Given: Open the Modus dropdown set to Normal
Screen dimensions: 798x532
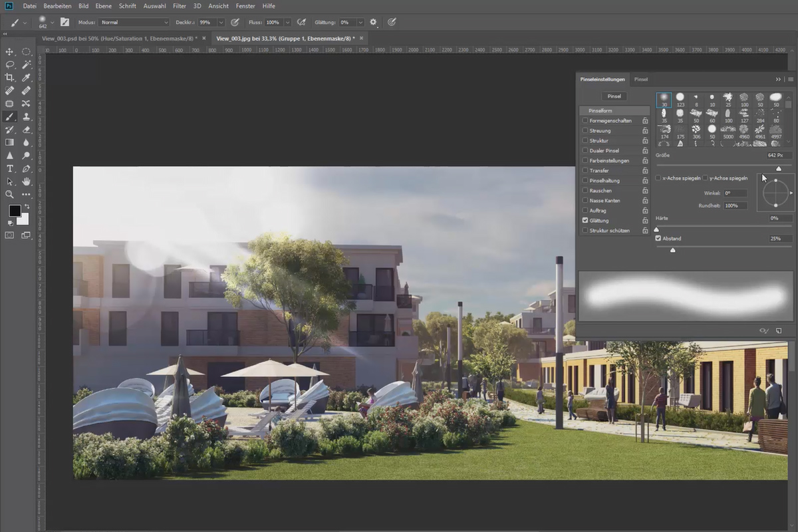Looking at the screenshot, I should coord(134,23).
